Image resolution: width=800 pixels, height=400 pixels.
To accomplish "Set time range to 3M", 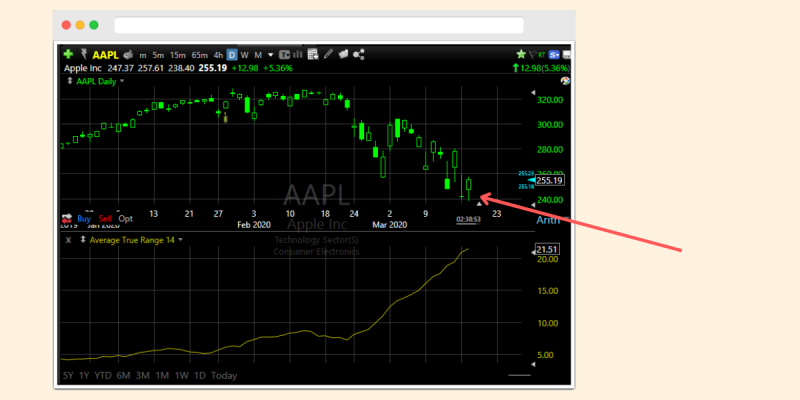I will [x=143, y=376].
